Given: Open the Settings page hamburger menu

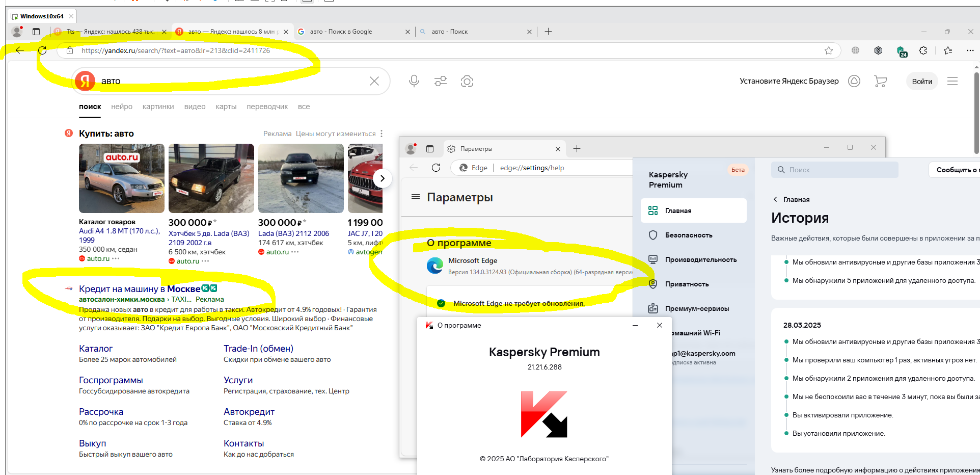Looking at the screenshot, I should click(416, 197).
